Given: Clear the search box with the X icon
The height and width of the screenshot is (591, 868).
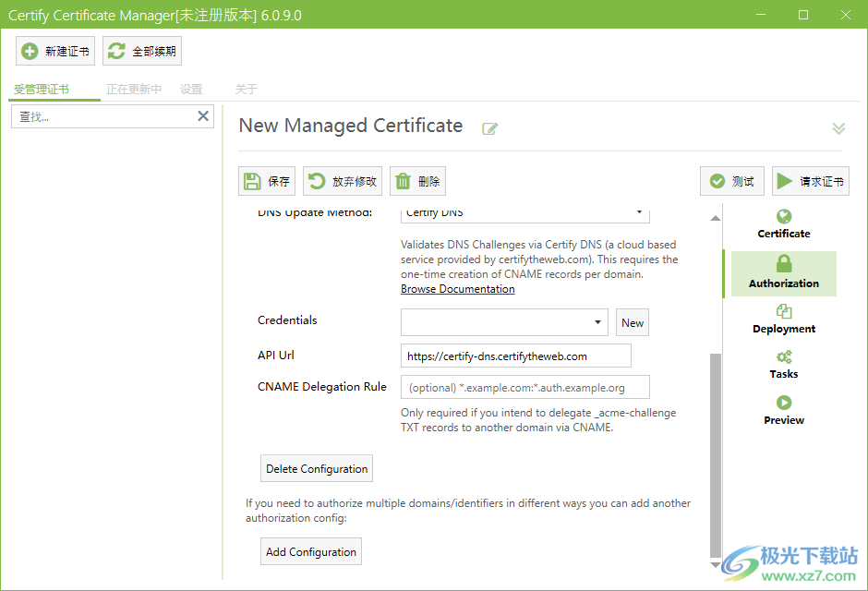Looking at the screenshot, I should 203,116.
